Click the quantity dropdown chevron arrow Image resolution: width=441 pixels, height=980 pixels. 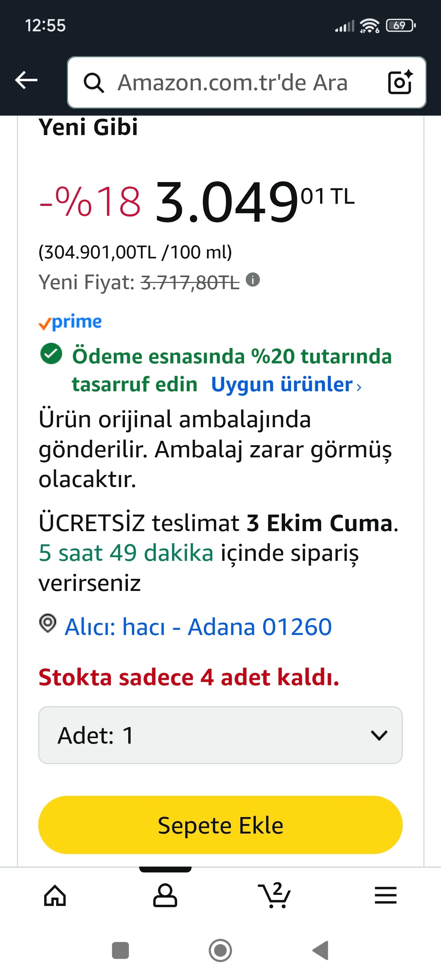pyautogui.click(x=379, y=735)
